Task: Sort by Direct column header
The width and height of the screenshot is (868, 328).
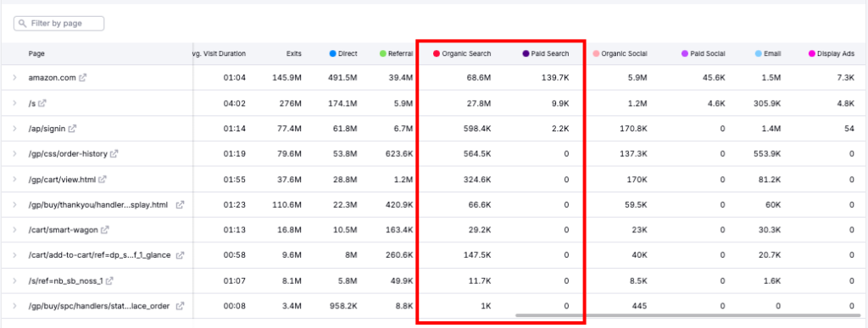Action: (x=348, y=53)
